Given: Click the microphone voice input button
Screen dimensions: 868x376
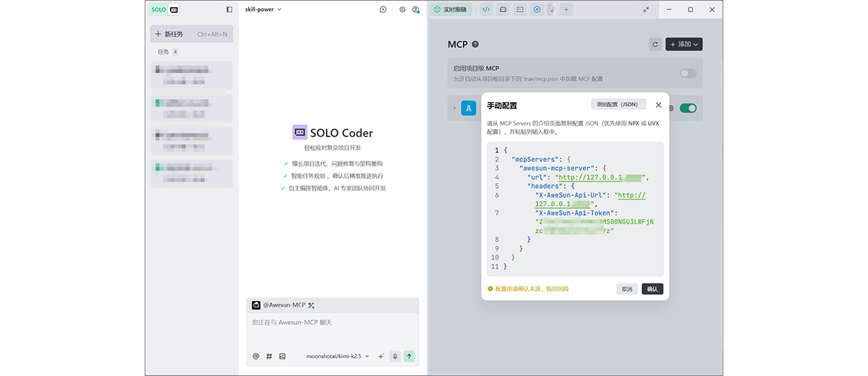Looking at the screenshot, I should [395, 356].
